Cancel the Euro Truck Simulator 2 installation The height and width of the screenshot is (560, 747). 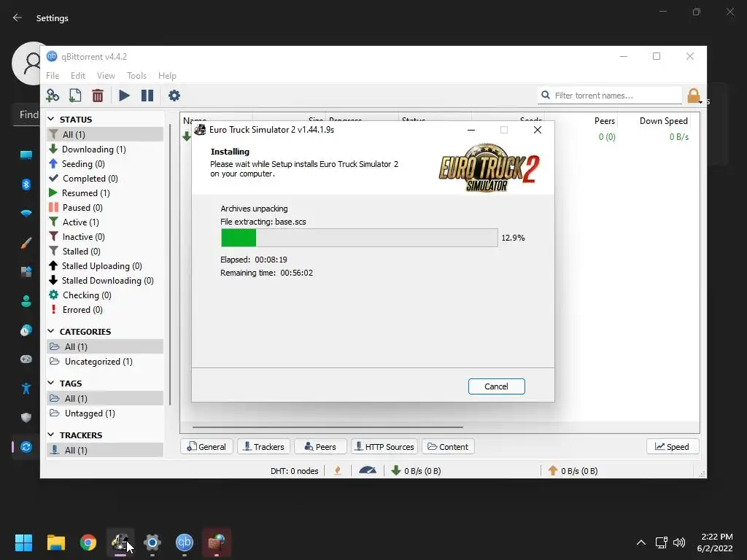tap(496, 386)
